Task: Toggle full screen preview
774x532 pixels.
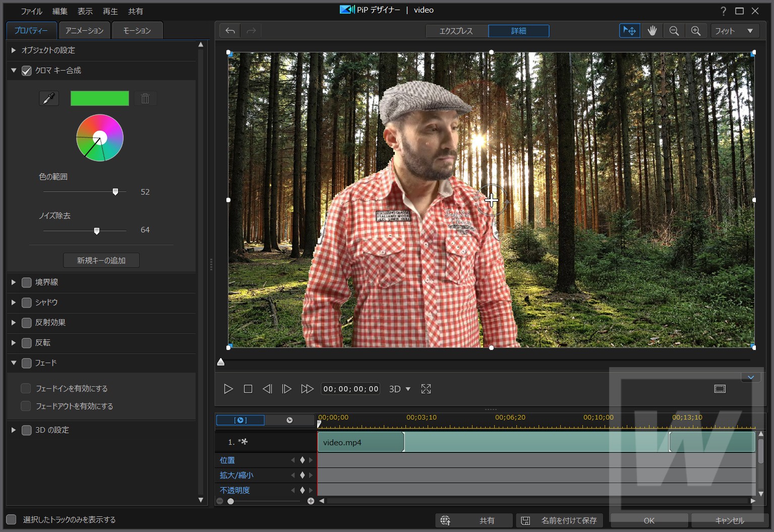Action: 426,389
